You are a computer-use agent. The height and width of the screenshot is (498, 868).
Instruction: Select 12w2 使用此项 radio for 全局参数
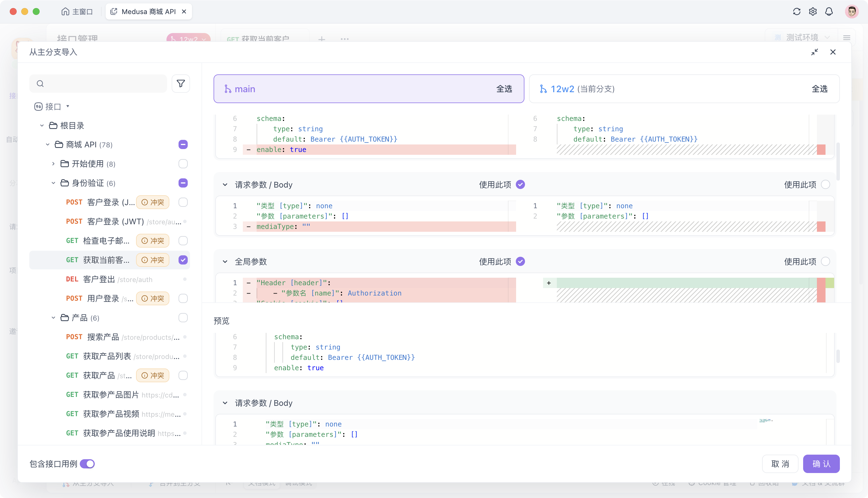click(825, 262)
